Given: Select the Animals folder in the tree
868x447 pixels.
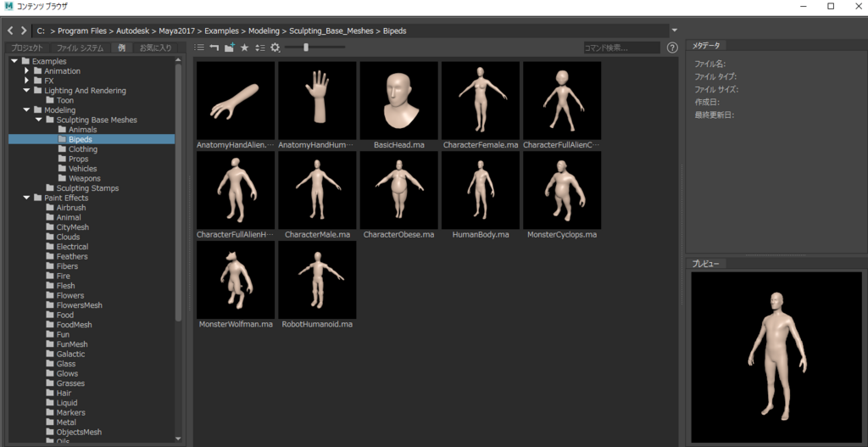Looking at the screenshot, I should (77, 130).
